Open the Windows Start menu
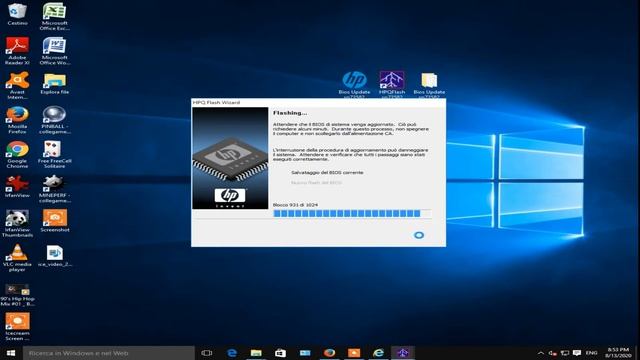 [x=11, y=353]
